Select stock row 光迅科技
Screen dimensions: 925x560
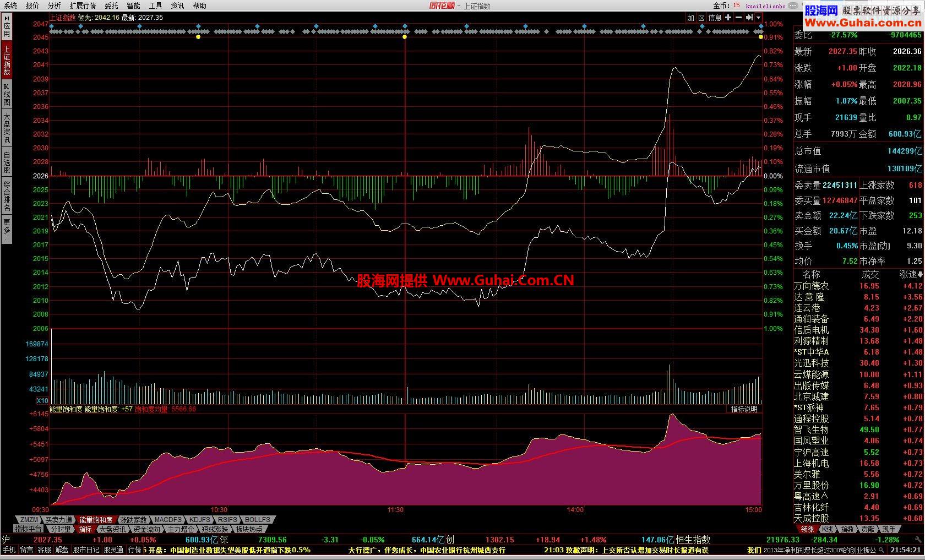[858, 363]
